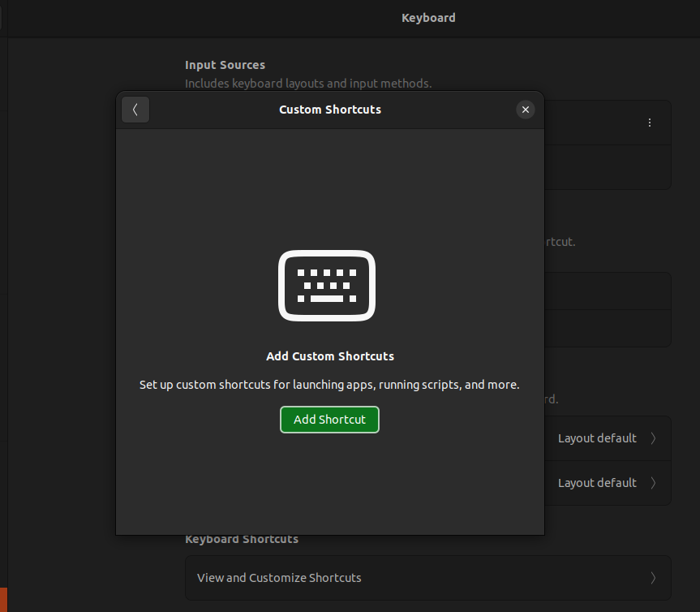Click the Keyboard Shortcuts section heading
This screenshot has height=612, width=700.
click(x=242, y=540)
